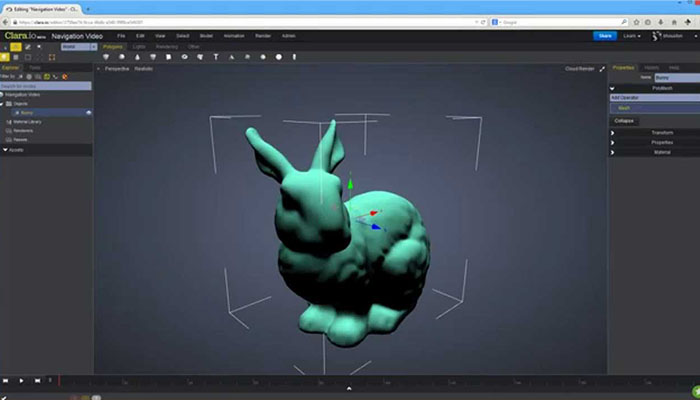Add a box primitive from Polygons toolbar

(169, 57)
